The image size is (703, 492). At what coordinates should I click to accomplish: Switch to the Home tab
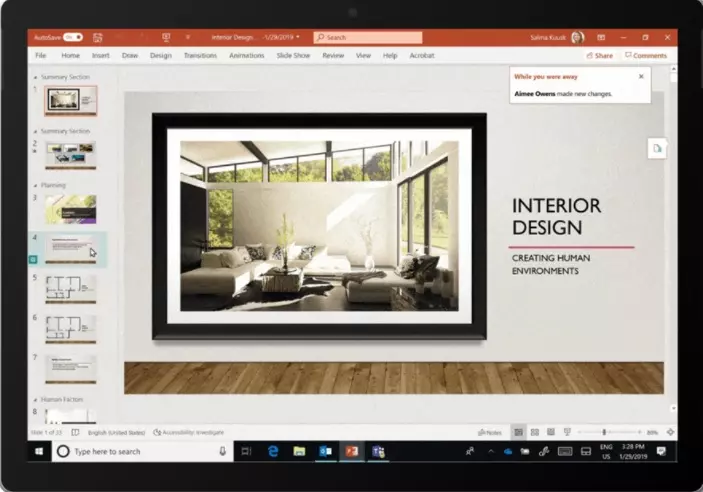tap(70, 55)
